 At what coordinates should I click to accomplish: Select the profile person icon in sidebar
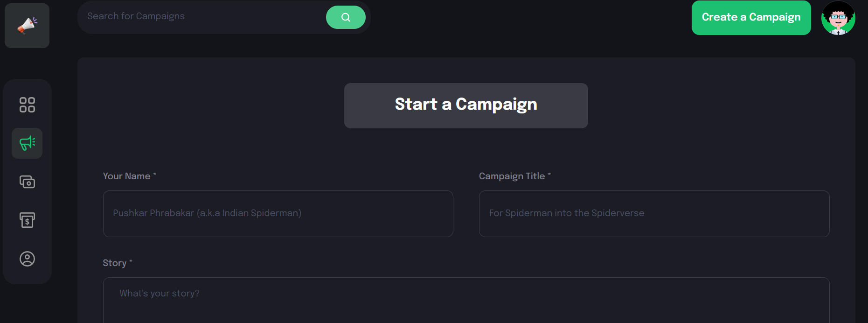click(27, 259)
